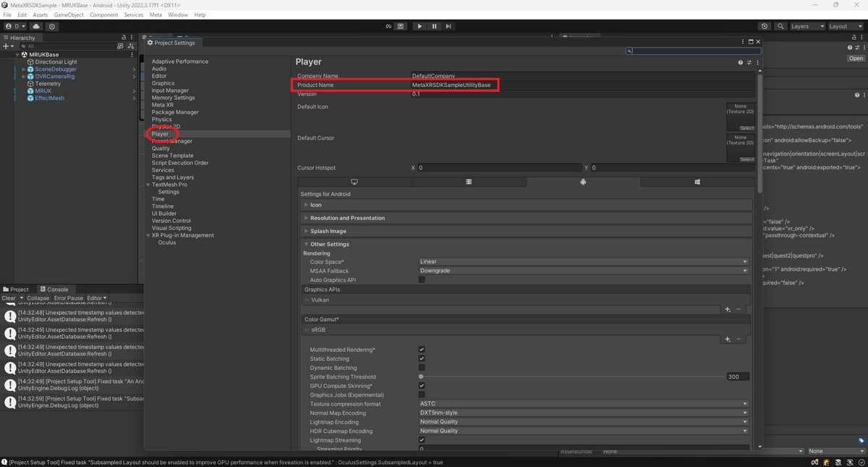
Task: Click the version control settings icon beside cloud
Action: pyautogui.click(x=52, y=26)
